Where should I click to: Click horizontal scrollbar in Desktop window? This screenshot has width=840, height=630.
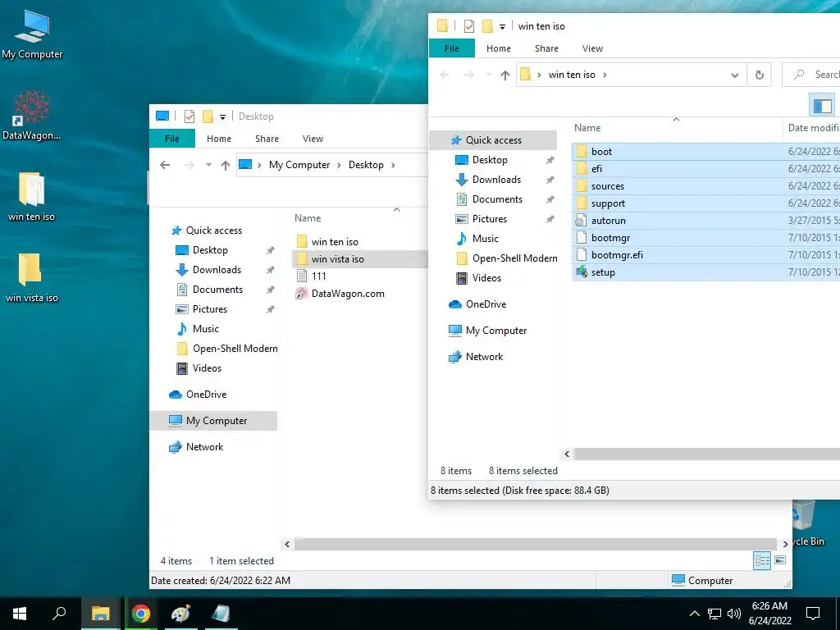pyautogui.click(x=535, y=544)
